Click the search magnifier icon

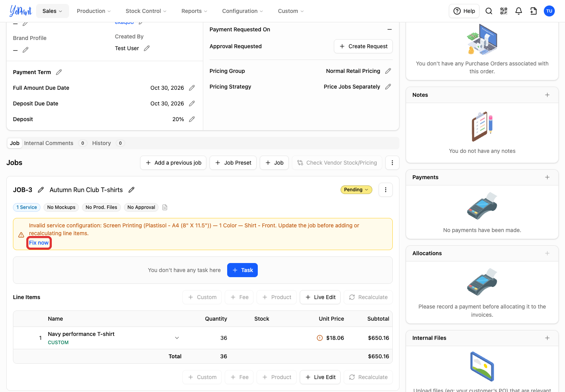click(x=489, y=11)
